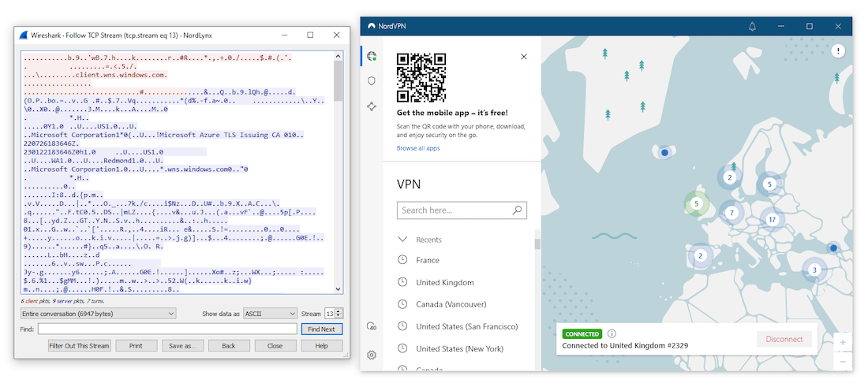Click the magnifier icon in VPN search
The image size is (868, 387).
tap(517, 210)
